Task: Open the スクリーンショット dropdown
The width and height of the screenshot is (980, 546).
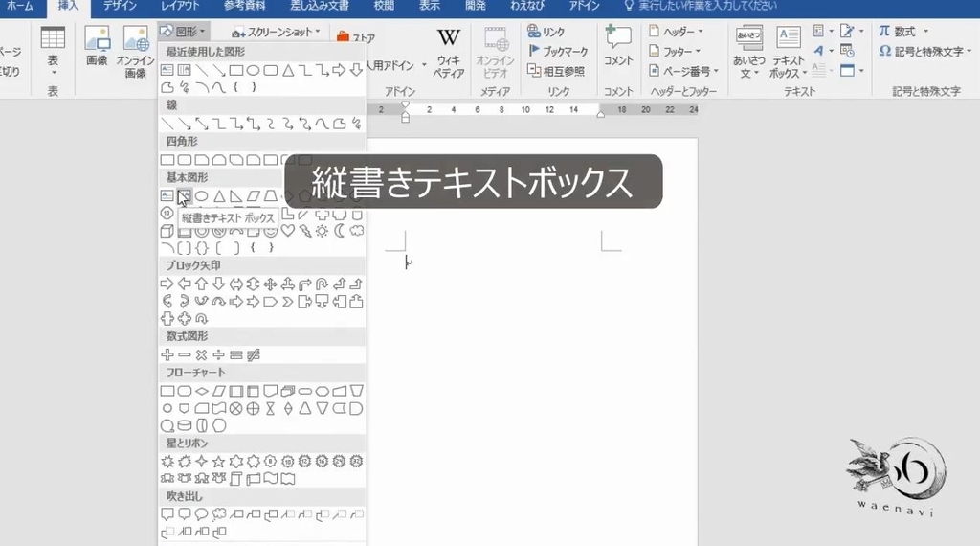Action: tap(277, 32)
